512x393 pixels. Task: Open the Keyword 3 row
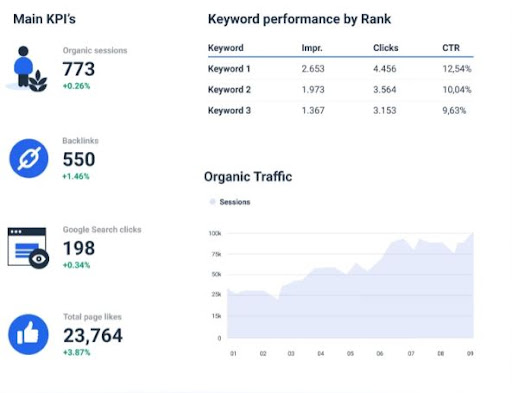pyautogui.click(x=340, y=110)
